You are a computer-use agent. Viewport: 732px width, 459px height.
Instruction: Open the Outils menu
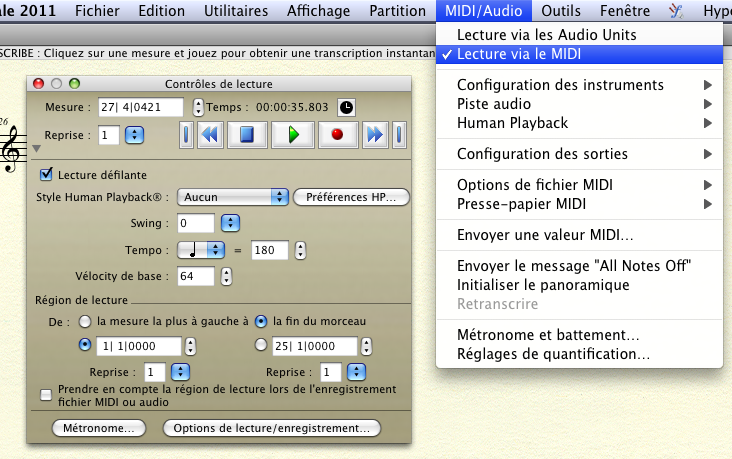tap(561, 10)
